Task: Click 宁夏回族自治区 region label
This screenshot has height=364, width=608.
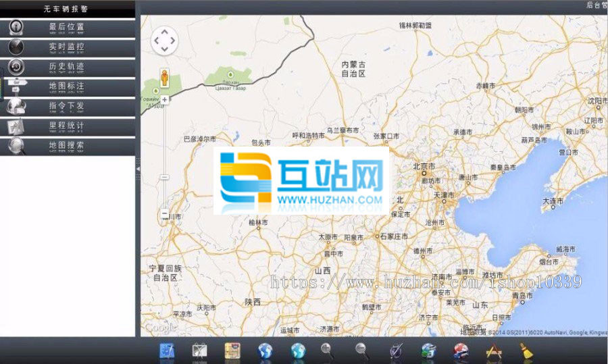Action: (x=166, y=273)
